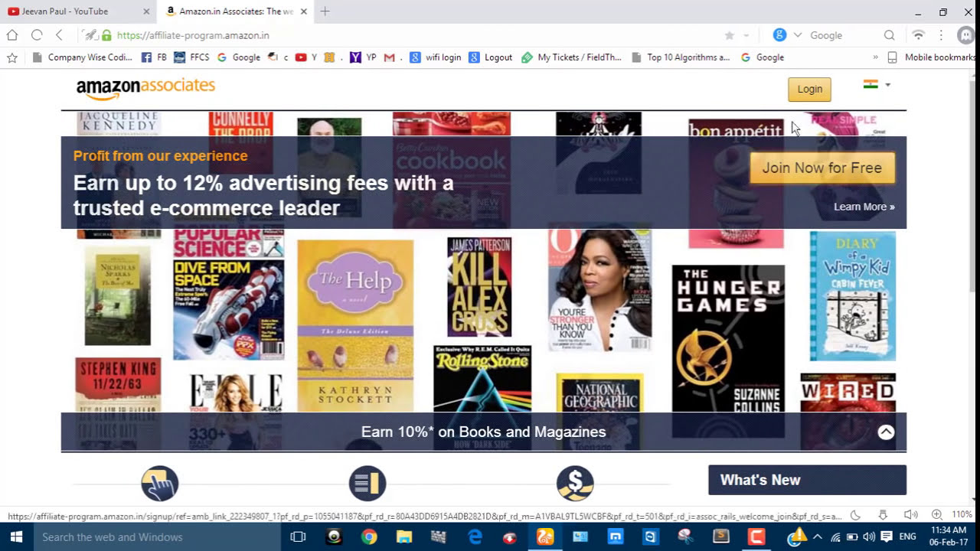This screenshot has height=551, width=980.
Task: Open the FFCS bookmark
Action: point(191,57)
